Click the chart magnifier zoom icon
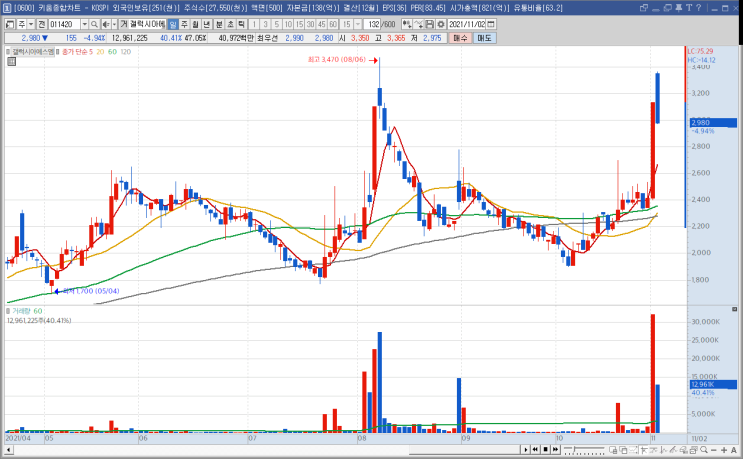Image resolution: width=743 pixels, height=459 pixels. click(704, 450)
